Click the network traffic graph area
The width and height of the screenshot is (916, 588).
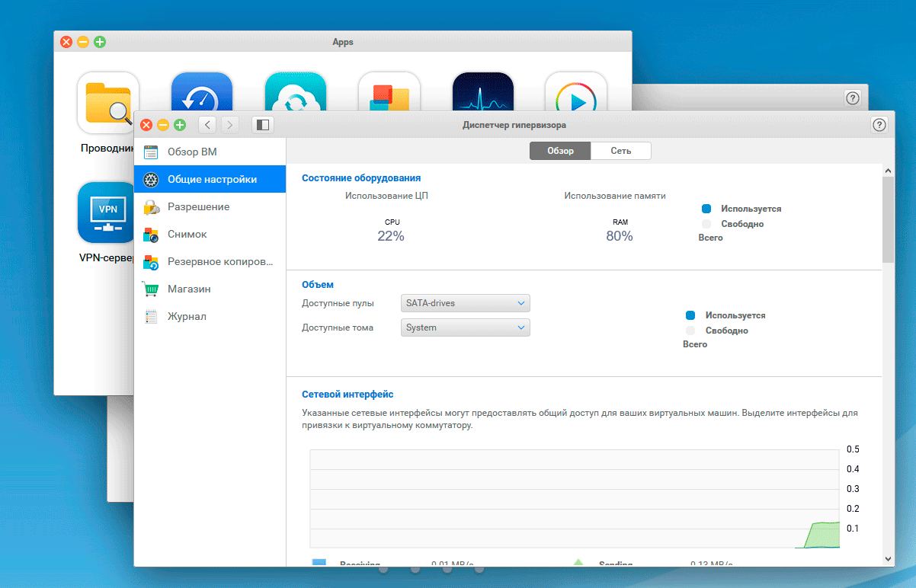pyautogui.click(x=575, y=498)
